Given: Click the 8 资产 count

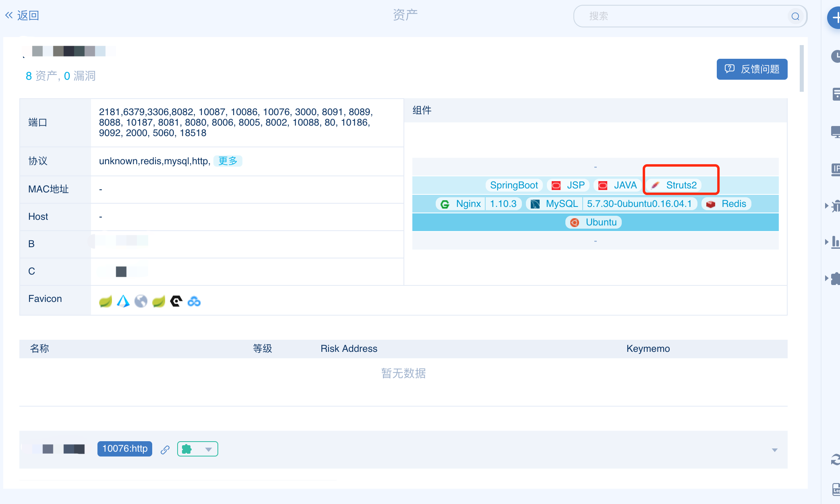Looking at the screenshot, I should pyautogui.click(x=41, y=76).
